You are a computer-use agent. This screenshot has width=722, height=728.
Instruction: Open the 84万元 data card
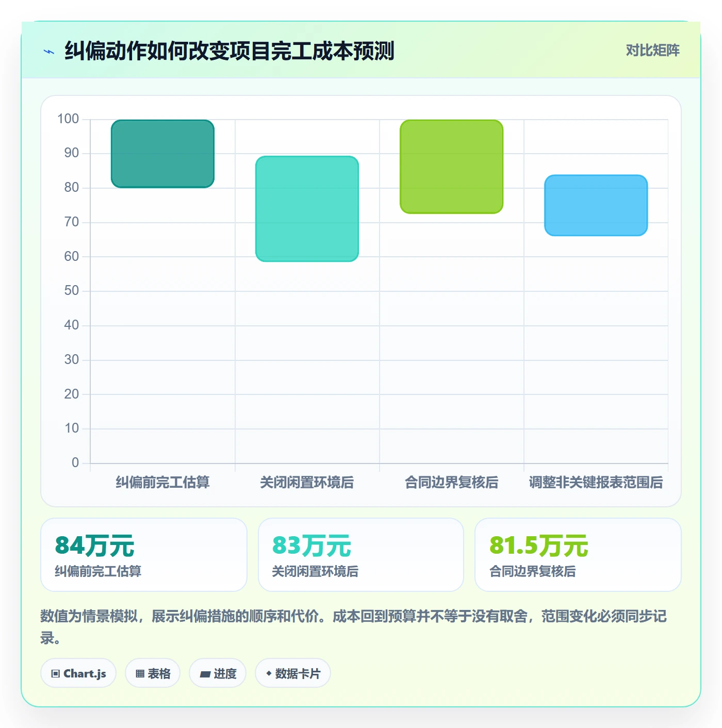tap(144, 555)
